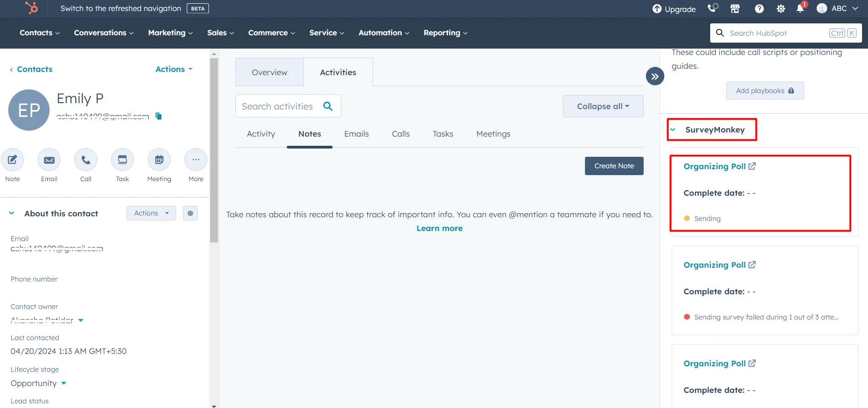The image size is (868, 408).
Task: Open the Automation navigation menu
Action: click(384, 33)
